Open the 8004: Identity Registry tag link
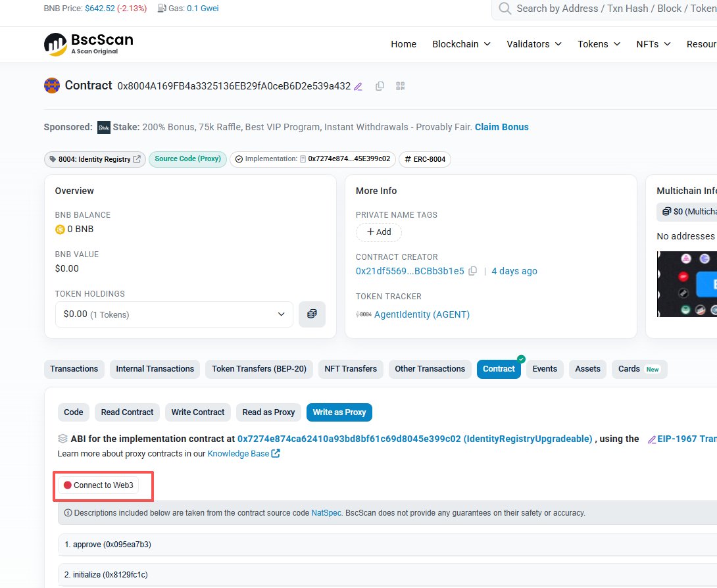The width and height of the screenshot is (717, 588). point(95,159)
